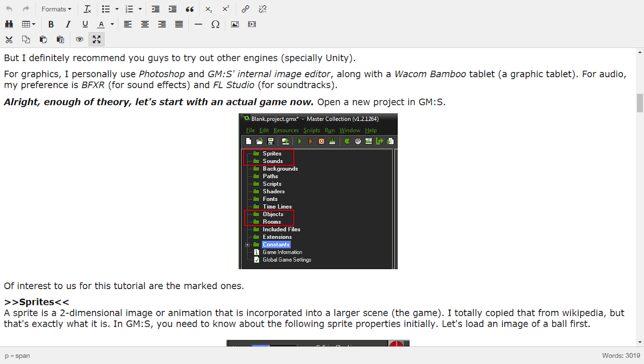The image size is (644, 364).
Task: Click the GM:S project window screenshot image
Action: click(x=318, y=191)
